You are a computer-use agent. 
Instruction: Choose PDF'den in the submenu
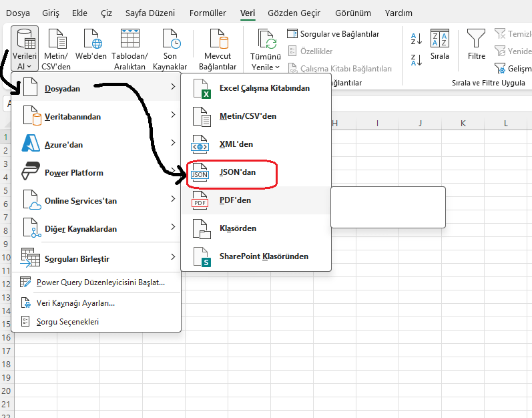pyautogui.click(x=256, y=200)
